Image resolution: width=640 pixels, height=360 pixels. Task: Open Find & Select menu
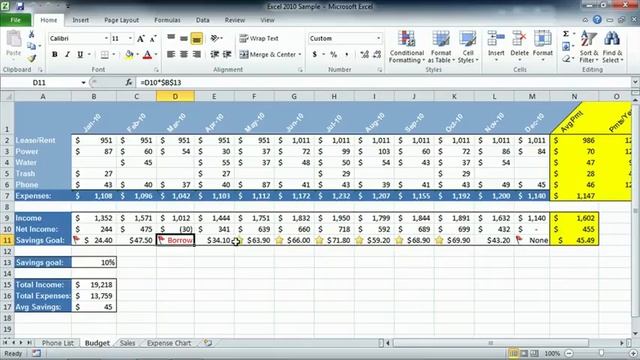[612, 47]
